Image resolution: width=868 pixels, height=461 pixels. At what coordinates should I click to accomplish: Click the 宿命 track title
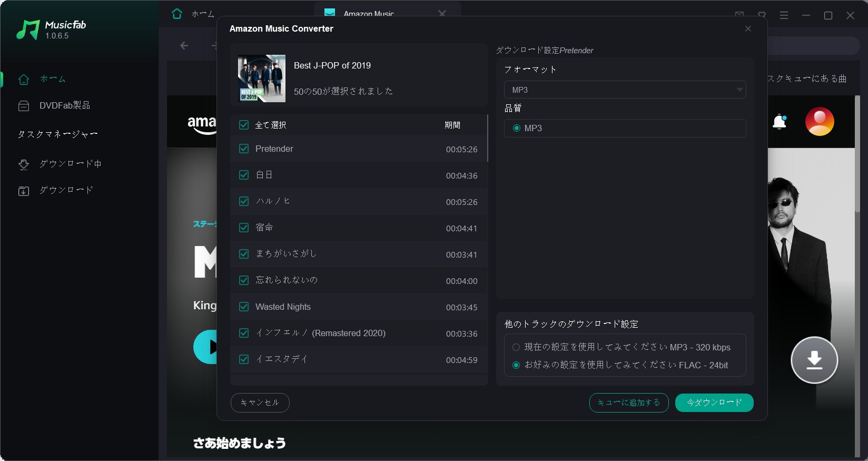point(264,228)
